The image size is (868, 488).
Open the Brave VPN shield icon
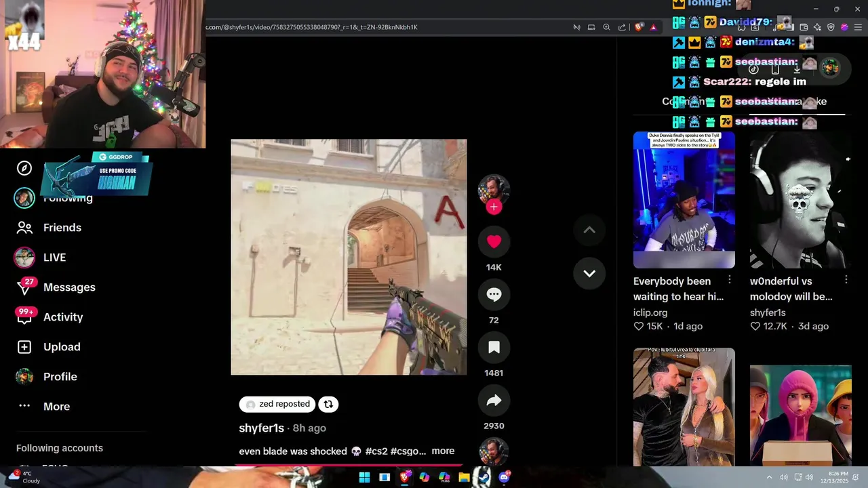(x=831, y=27)
